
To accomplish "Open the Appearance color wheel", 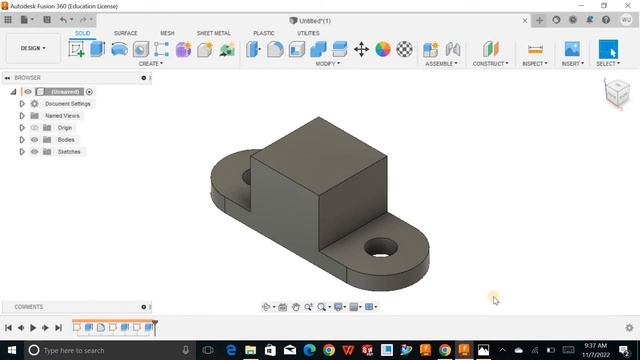I will tap(383, 49).
